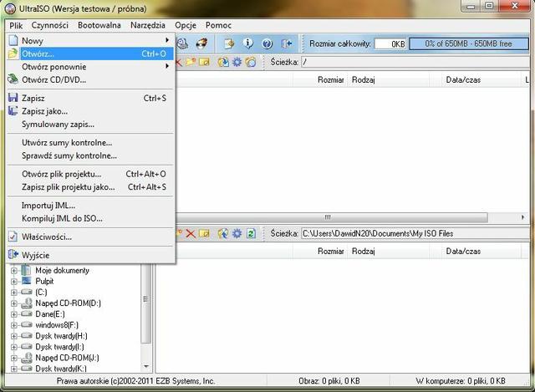The width and height of the screenshot is (535, 392).
Task: Open help via the question mark icon
Action: [267, 43]
